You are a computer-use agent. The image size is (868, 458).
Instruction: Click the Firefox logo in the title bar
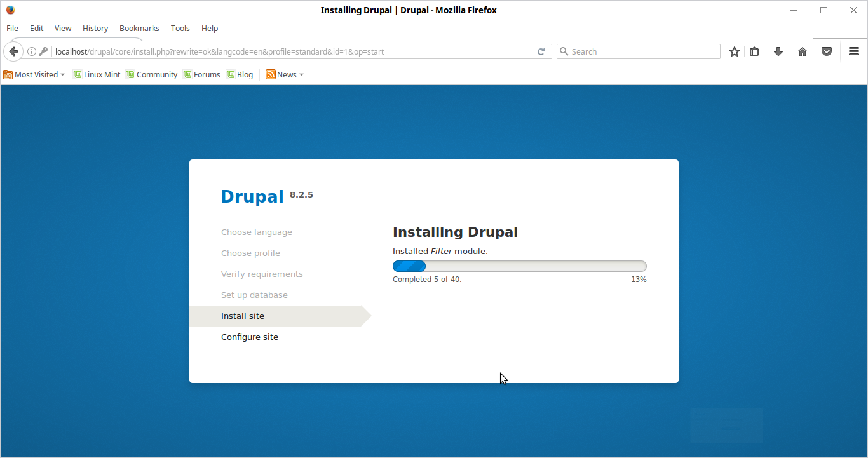[x=10, y=10]
